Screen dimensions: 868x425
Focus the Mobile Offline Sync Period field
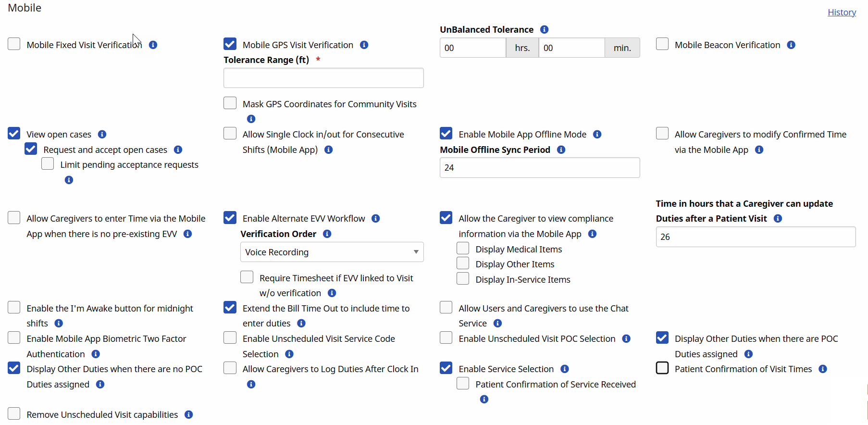pyautogui.click(x=539, y=168)
